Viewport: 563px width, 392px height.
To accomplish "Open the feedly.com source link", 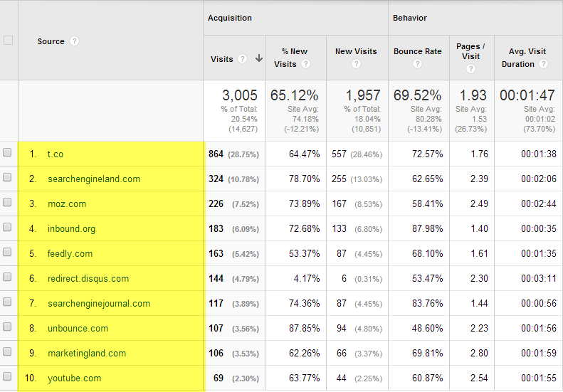I will click(70, 254).
